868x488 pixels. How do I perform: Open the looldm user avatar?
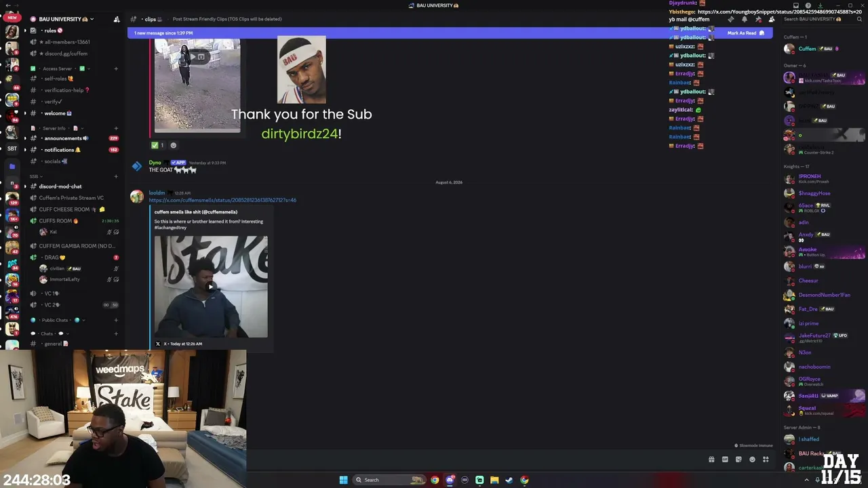pyautogui.click(x=137, y=197)
